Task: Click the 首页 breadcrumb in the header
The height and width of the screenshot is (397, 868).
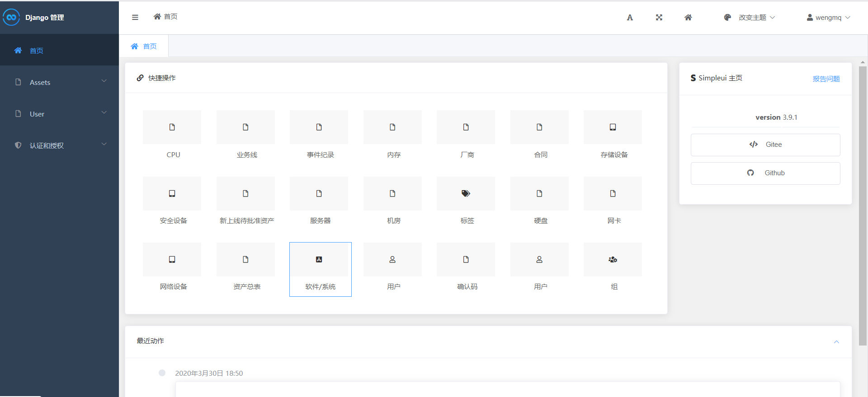Action: [x=165, y=17]
